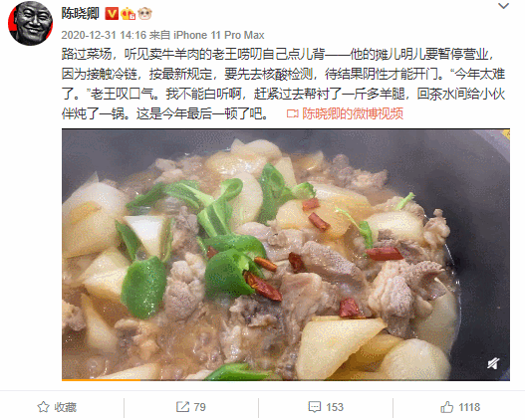Open the 153 comments count
The height and width of the screenshot is (420, 525).
335,407
